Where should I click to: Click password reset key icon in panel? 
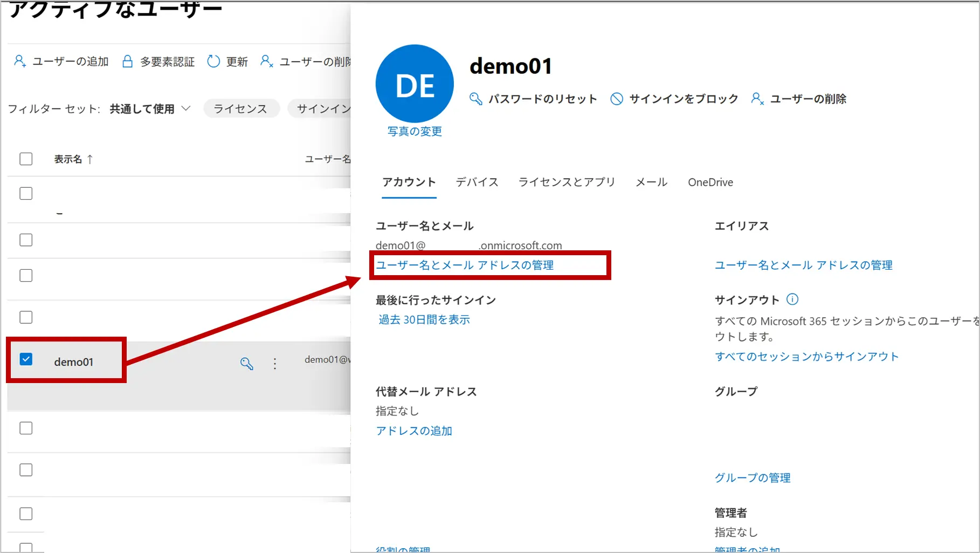pos(475,99)
